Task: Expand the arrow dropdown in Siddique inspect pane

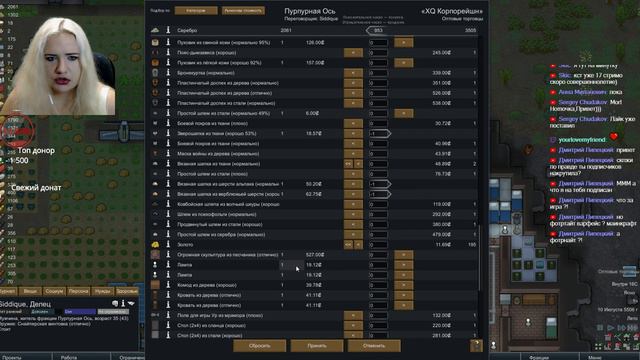Action: (131, 303)
